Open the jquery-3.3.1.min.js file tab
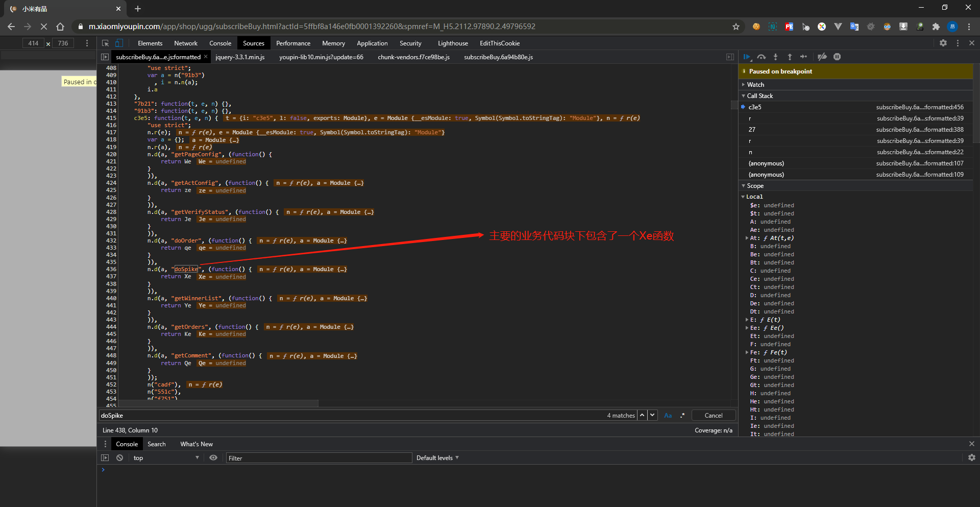Screen dimensions: 980x507 [x=240, y=57]
